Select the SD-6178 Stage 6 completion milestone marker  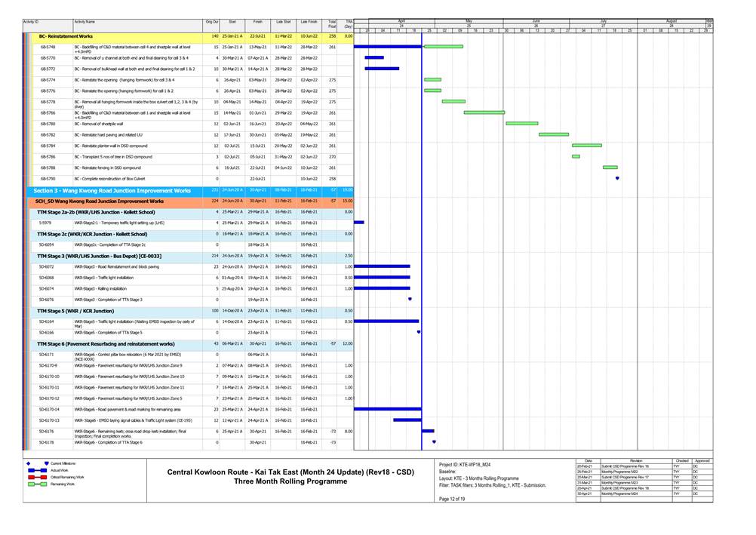tap(434, 442)
